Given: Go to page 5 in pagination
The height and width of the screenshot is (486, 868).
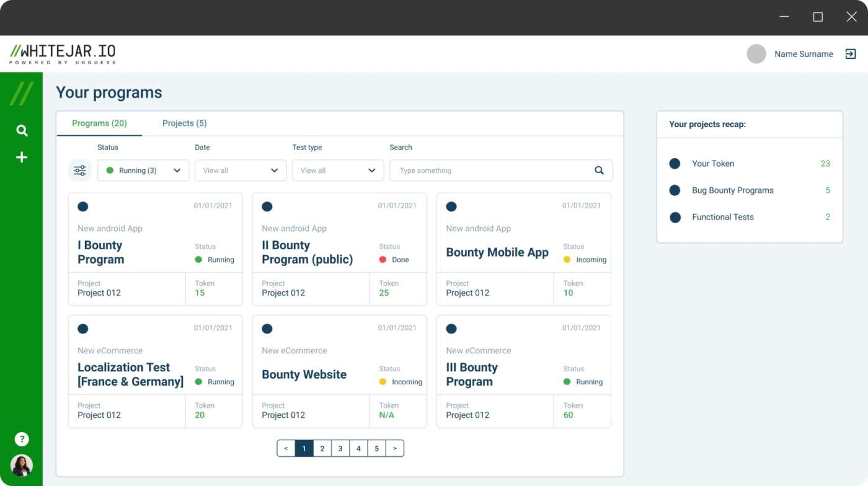Looking at the screenshot, I should [x=376, y=448].
